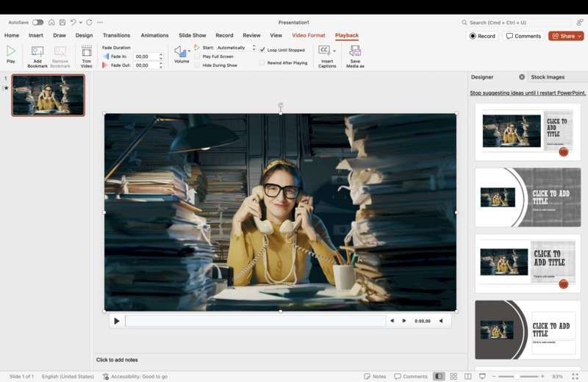Close the Designer pane

522,77
